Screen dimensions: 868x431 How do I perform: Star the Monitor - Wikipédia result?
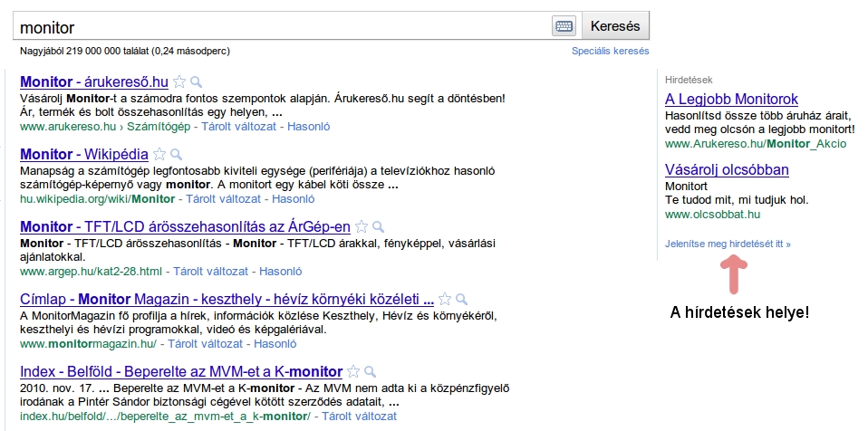point(159,154)
